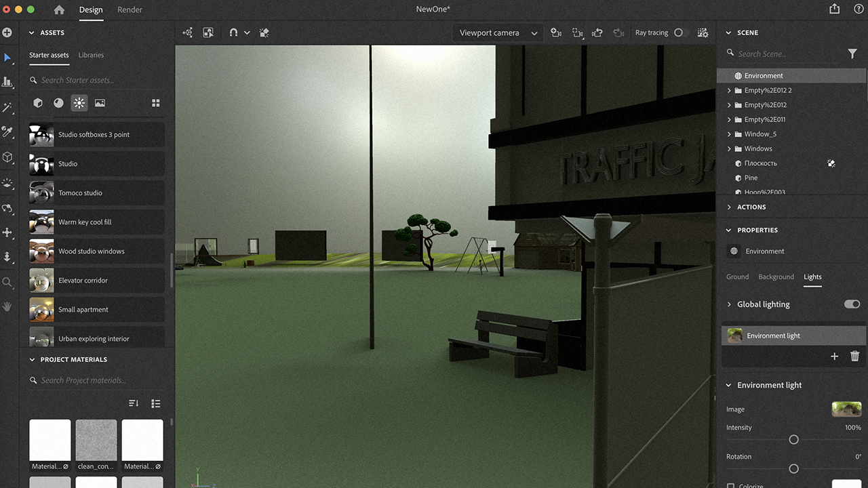Click the Home icon in title bar
The height and width of the screenshot is (488, 868).
59,9
